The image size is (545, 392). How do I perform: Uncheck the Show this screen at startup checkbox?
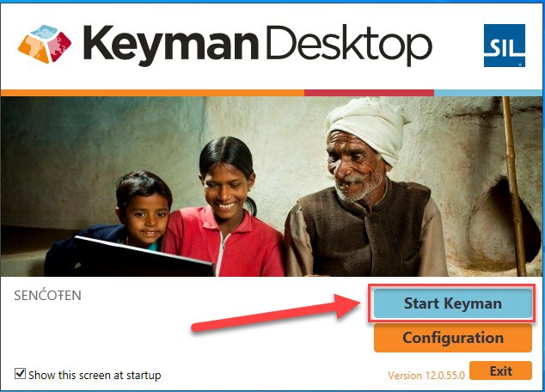coord(20,374)
